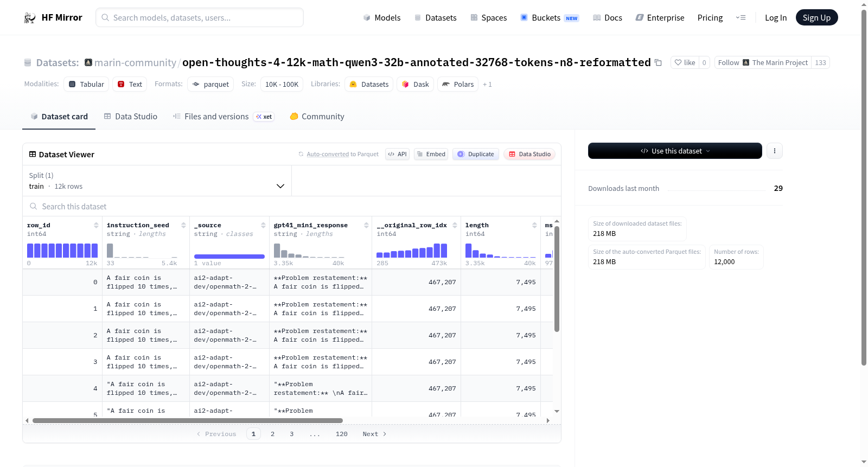Open the Enterprise menu item
The height and width of the screenshot is (467, 868).
coord(660,18)
